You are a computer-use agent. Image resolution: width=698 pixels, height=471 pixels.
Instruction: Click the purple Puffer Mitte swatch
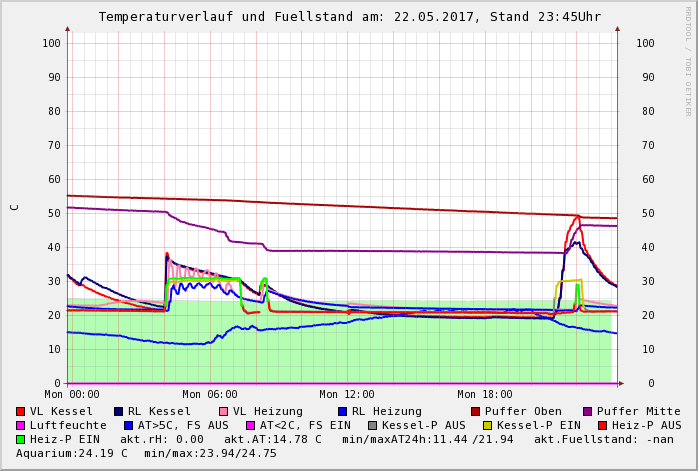click(x=587, y=411)
